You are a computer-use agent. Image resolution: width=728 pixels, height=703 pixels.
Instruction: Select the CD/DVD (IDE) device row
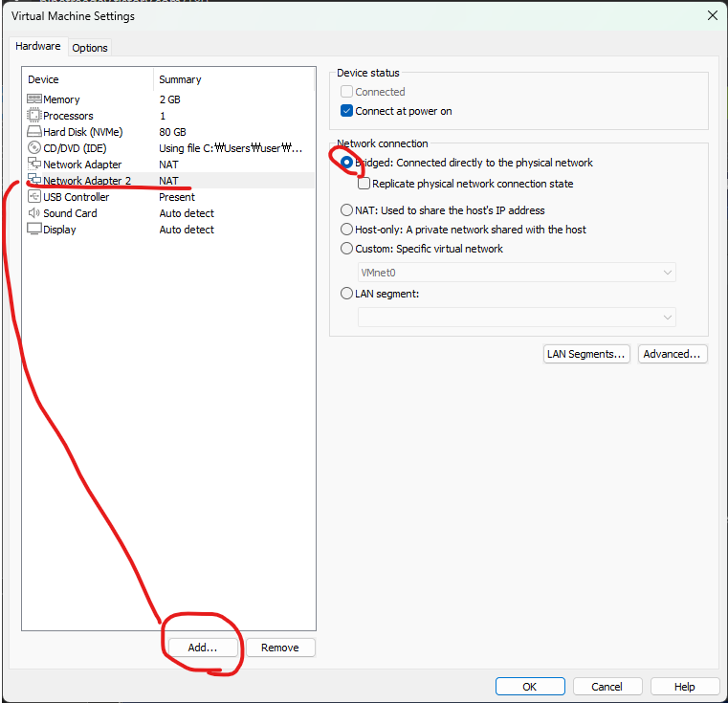tap(170, 147)
